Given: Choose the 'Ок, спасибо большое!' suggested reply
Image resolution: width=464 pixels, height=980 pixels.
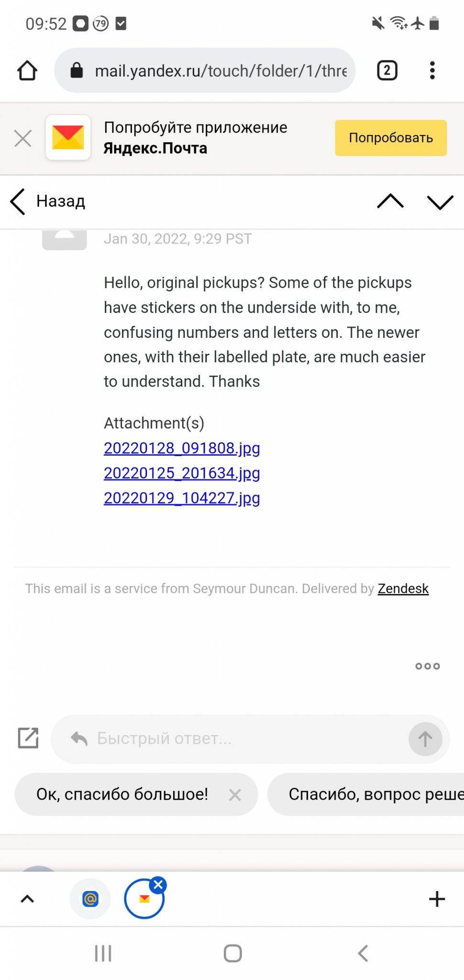Looking at the screenshot, I should tap(122, 794).
